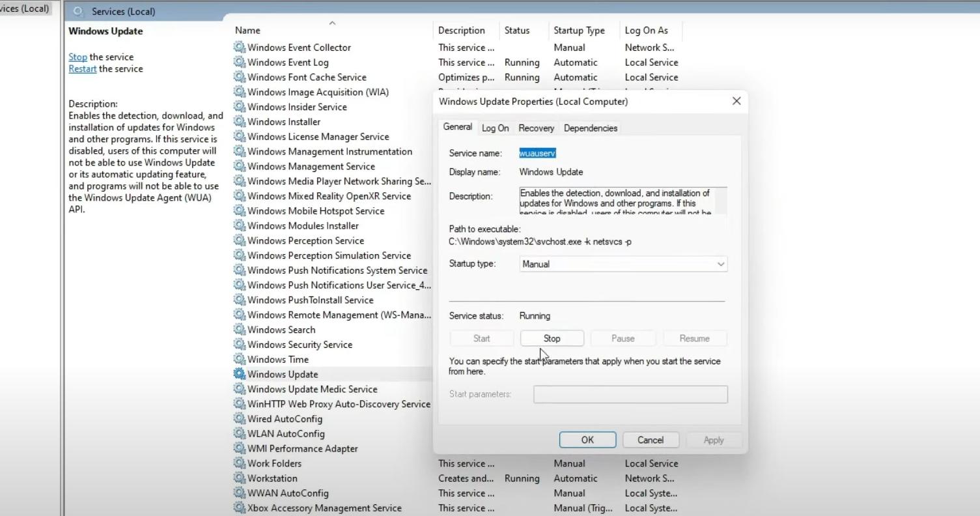
Task: Click the Workstation service gear icon
Action: click(239, 478)
